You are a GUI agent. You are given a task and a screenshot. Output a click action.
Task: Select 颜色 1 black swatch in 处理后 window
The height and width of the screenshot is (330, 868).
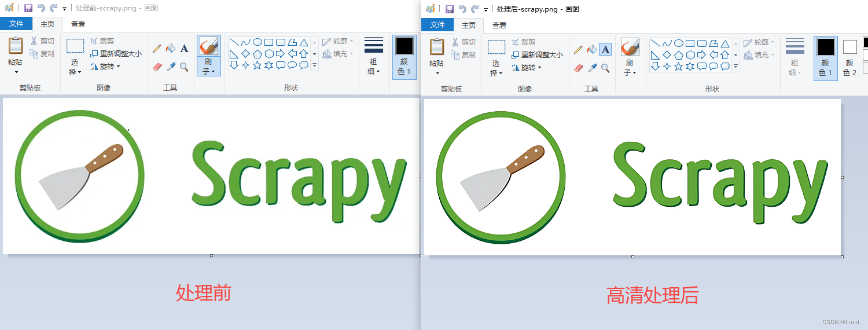pos(825,47)
